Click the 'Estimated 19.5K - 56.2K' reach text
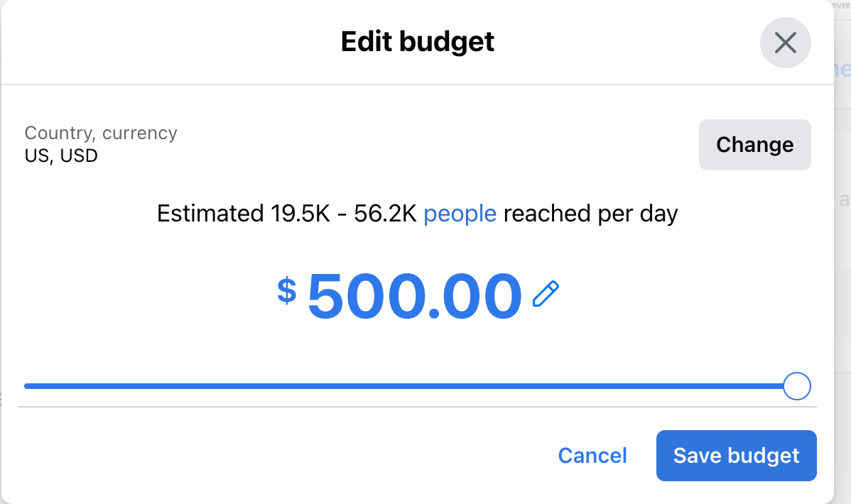Viewport: 851px width, 504px height. tap(286, 214)
